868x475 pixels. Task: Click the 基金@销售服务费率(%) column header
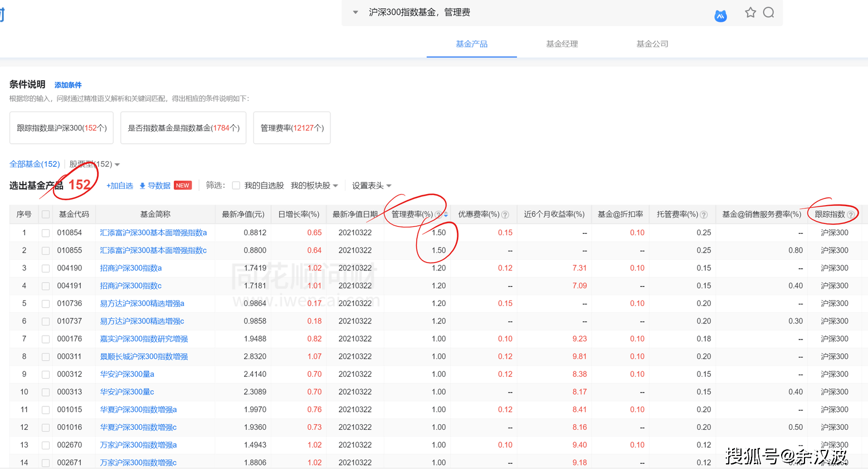[762, 214]
